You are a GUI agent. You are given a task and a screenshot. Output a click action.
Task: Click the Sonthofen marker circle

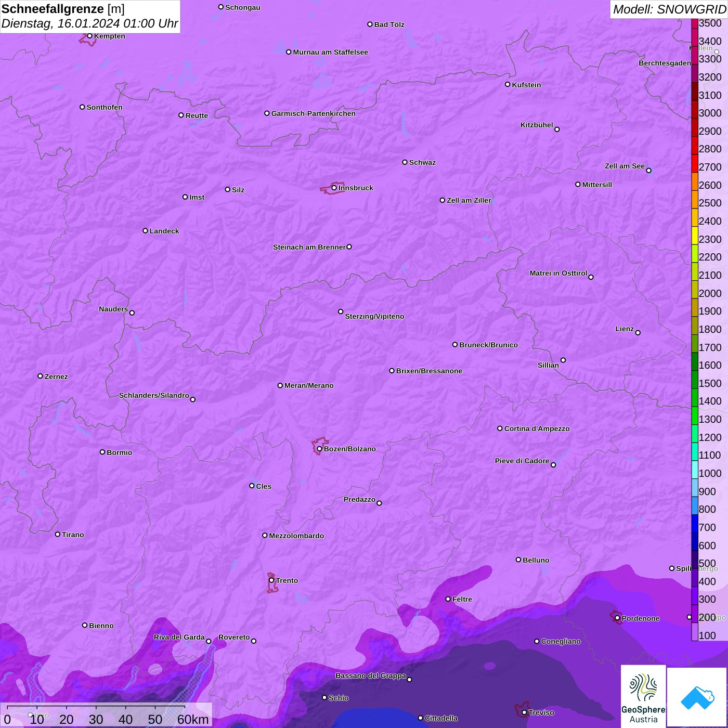[x=82, y=107]
